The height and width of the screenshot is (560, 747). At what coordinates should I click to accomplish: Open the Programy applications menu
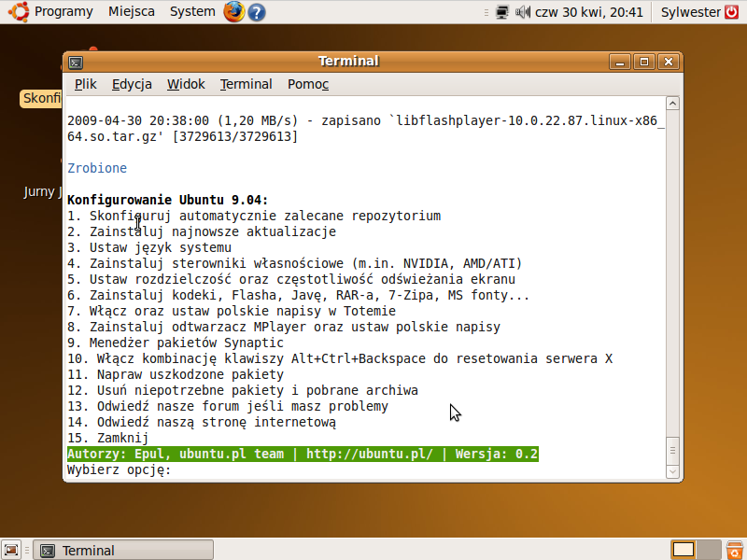click(x=63, y=11)
